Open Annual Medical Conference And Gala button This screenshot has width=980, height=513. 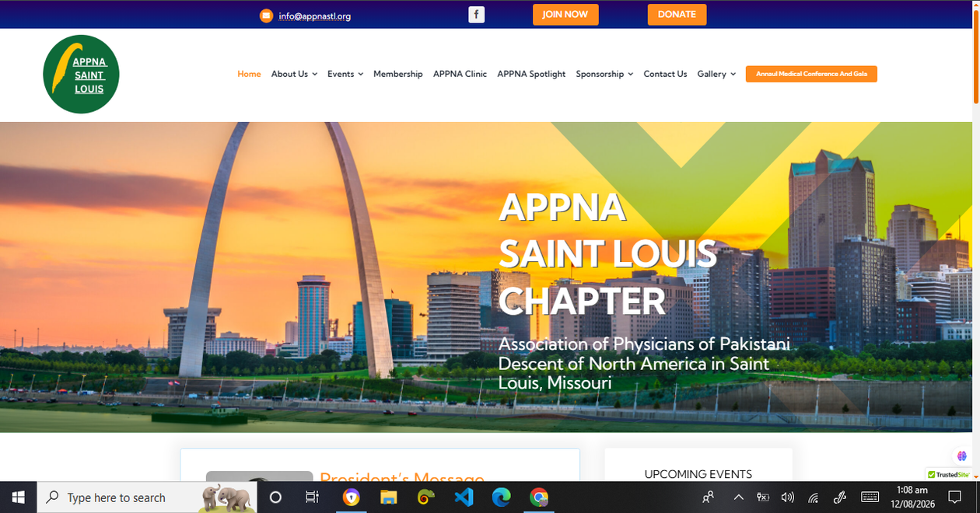(811, 74)
